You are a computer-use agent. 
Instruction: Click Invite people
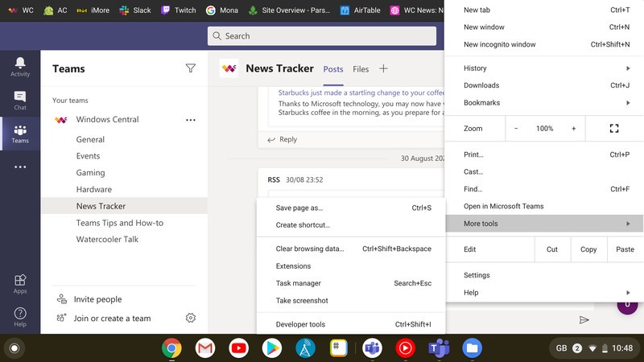[x=89, y=299]
